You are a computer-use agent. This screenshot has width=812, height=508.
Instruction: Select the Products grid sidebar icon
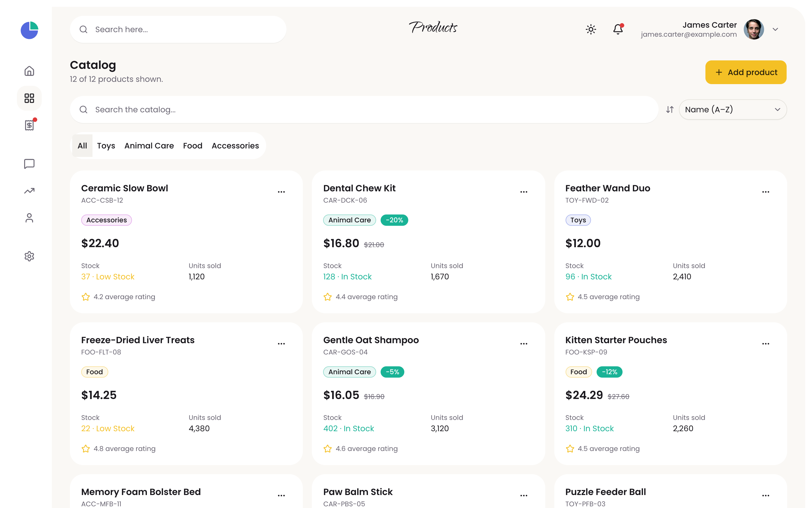[x=30, y=98]
